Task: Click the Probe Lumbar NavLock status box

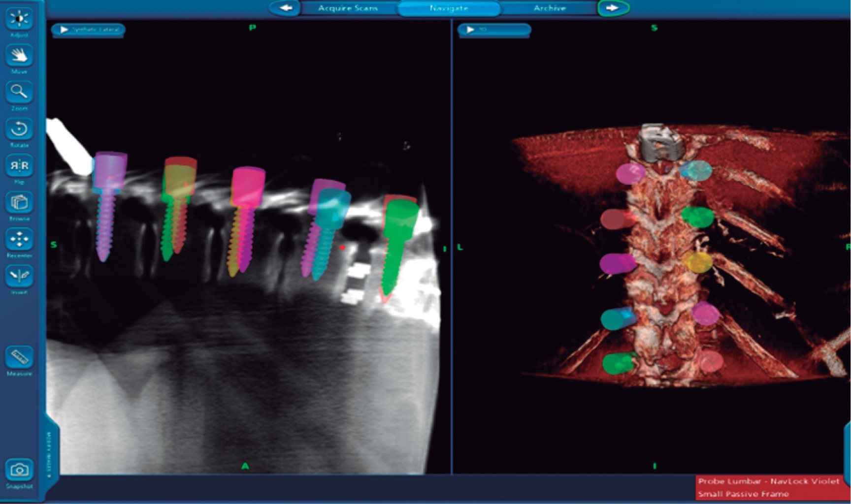Action: click(771, 487)
